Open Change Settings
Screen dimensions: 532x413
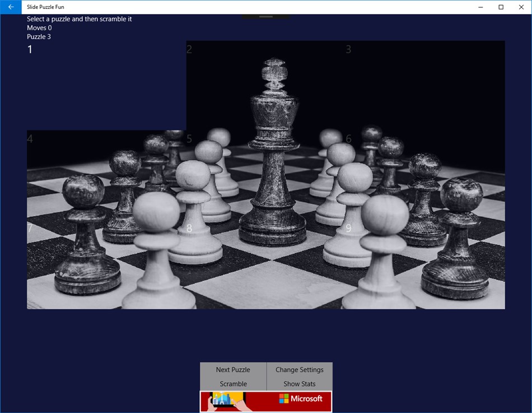[300, 370]
